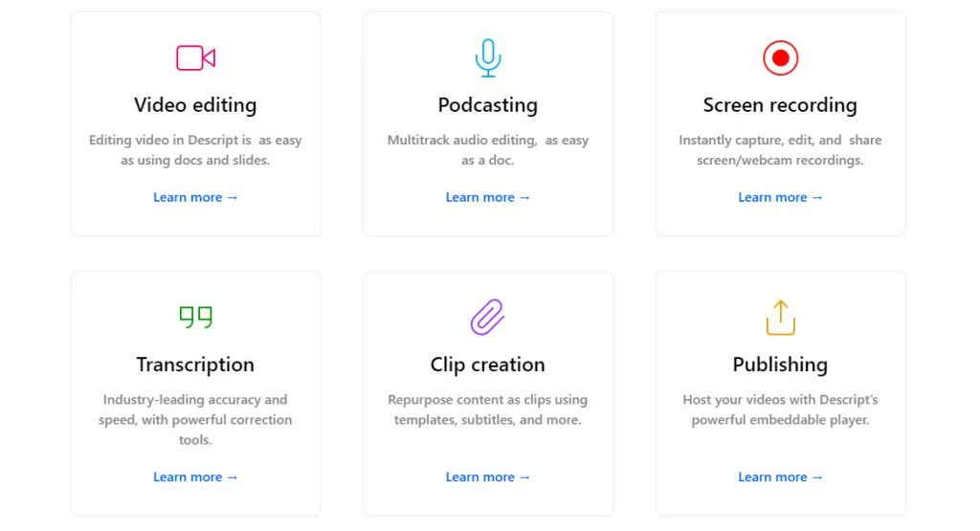Click the red Screen recording record icon
This screenshot has height=531, width=980.
click(x=780, y=58)
